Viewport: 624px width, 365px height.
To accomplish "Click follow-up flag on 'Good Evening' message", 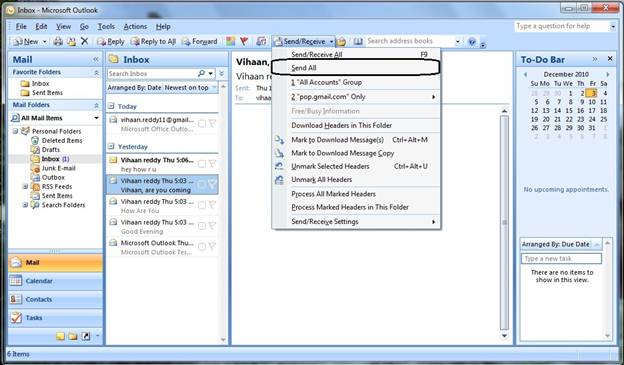I will click(x=212, y=226).
